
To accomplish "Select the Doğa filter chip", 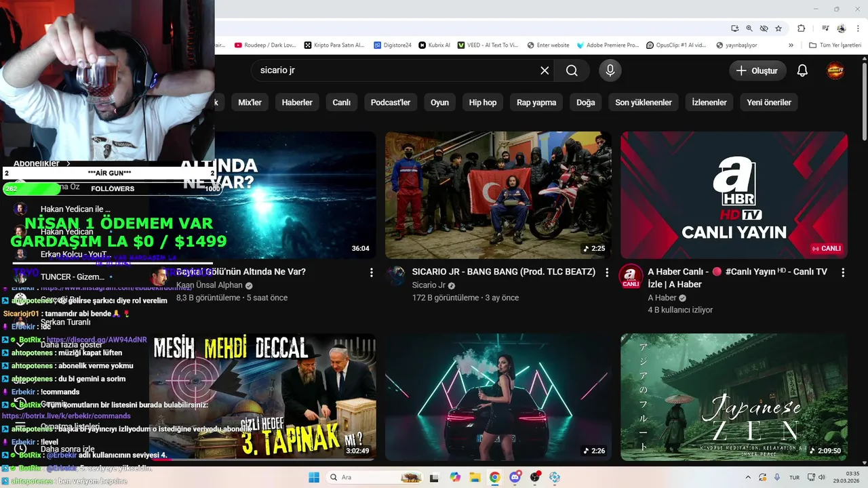I will (x=586, y=102).
